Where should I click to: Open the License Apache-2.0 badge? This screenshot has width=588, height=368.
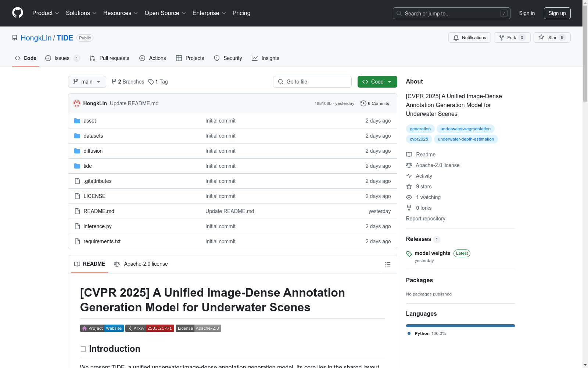pyautogui.click(x=198, y=328)
